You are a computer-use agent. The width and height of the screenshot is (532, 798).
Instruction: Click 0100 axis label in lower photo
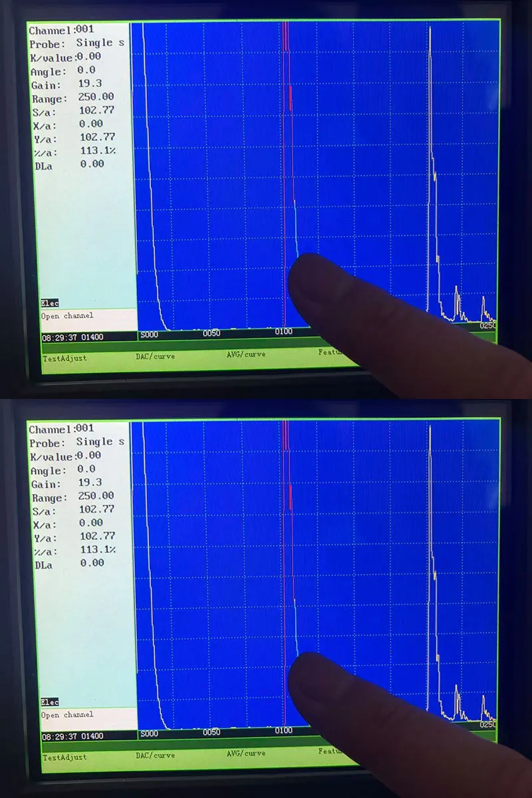click(284, 730)
